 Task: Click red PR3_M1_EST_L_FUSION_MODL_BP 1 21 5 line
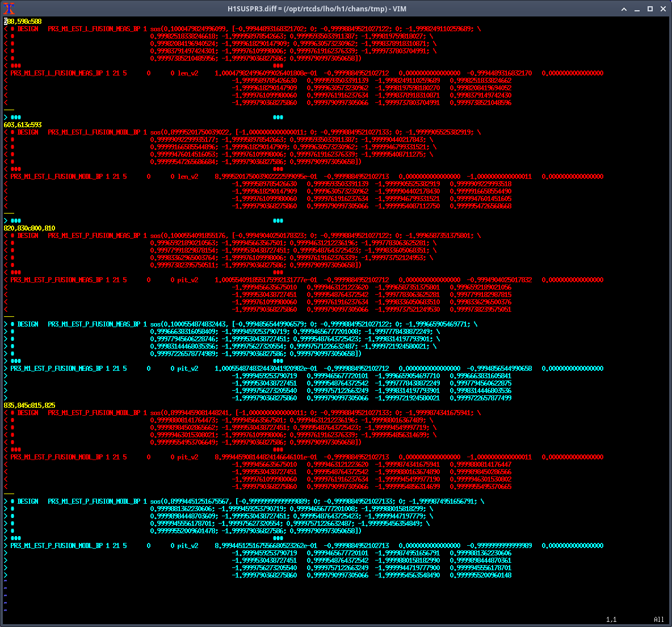click(x=68, y=177)
